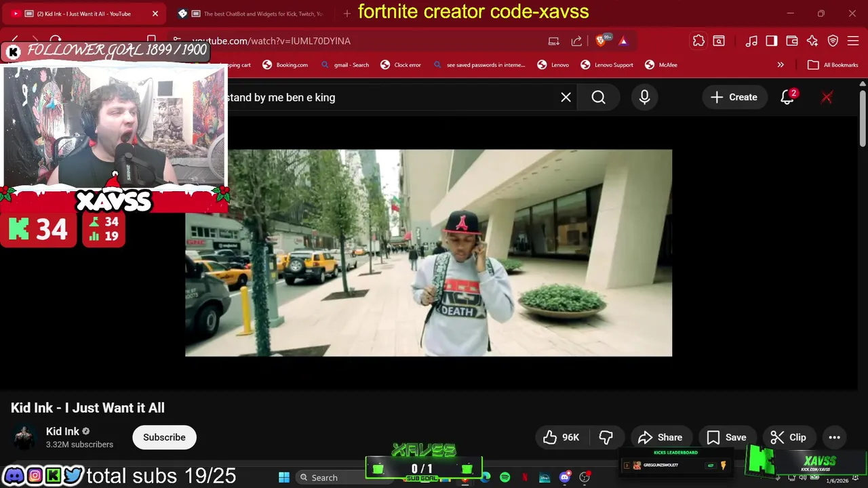Image resolution: width=868 pixels, height=488 pixels.
Task: Open Disney+ from the taskbar
Action: [545, 477]
